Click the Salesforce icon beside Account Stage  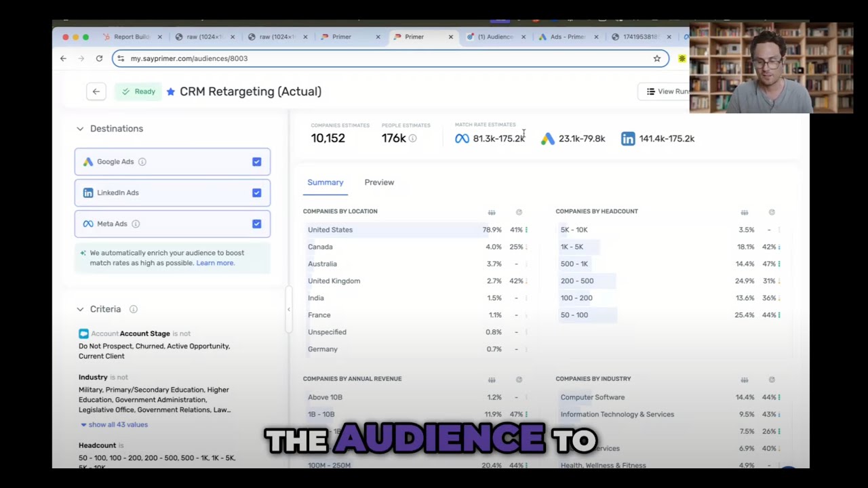pos(83,333)
